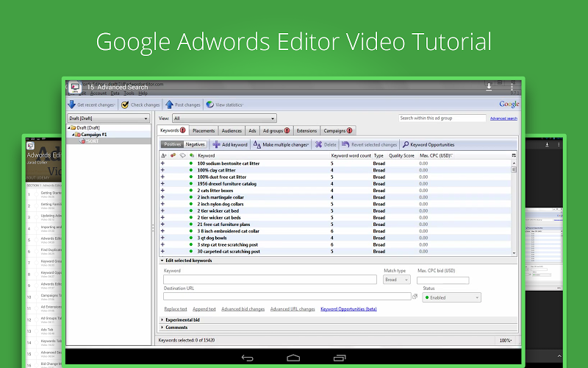Open the Status Enabled dropdown

tap(451, 297)
